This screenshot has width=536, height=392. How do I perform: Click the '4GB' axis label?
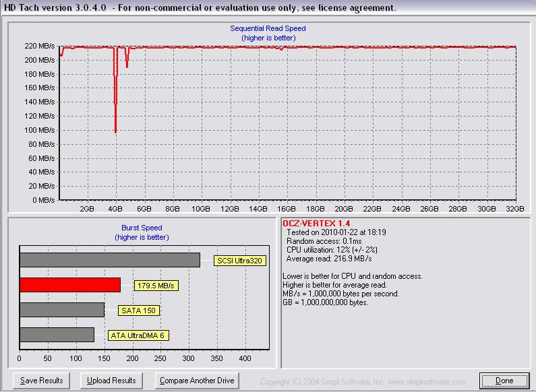(x=115, y=209)
